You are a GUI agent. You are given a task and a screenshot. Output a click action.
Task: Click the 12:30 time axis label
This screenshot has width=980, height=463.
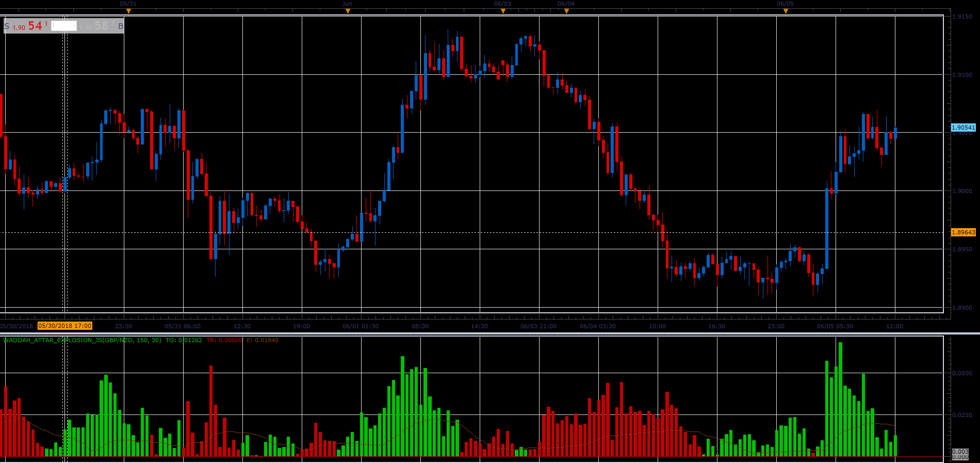click(242, 326)
